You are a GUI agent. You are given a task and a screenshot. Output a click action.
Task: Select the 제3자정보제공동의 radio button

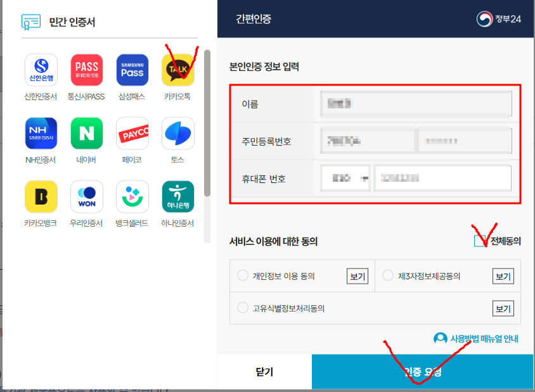pyautogui.click(x=388, y=275)
